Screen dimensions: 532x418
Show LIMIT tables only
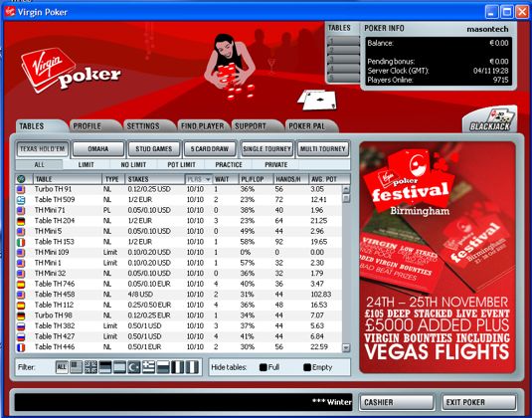coord(87,164)
